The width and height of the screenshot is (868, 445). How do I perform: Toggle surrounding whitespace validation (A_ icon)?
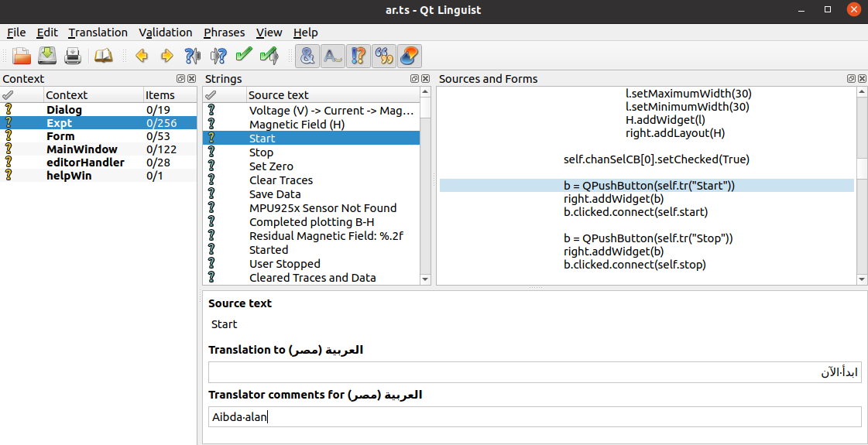point(333,56)
